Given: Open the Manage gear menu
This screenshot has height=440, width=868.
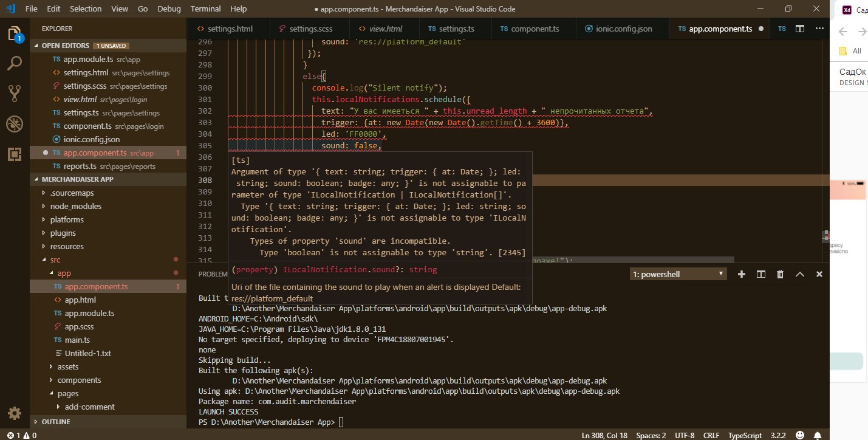Looking at the screenshot, I should 15,413.
